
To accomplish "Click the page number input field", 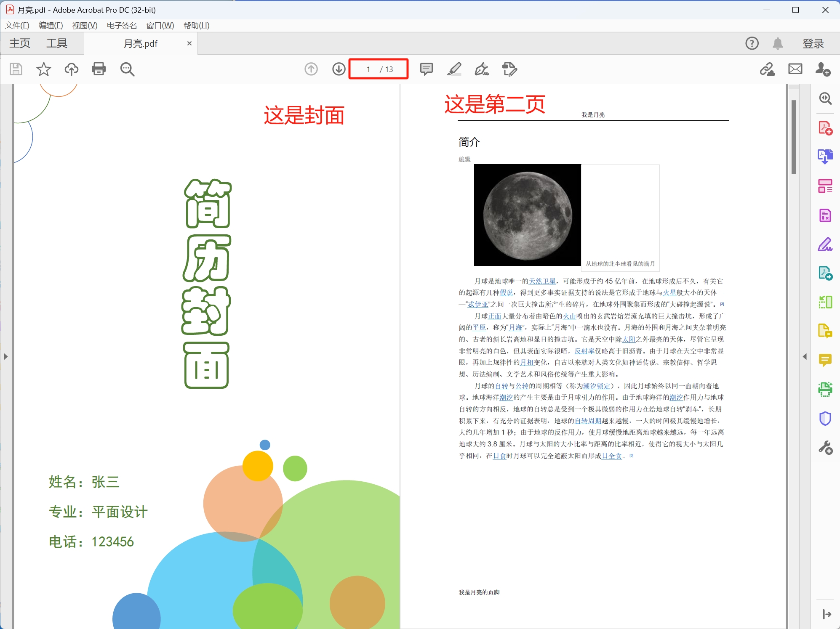I will point(368,69).
